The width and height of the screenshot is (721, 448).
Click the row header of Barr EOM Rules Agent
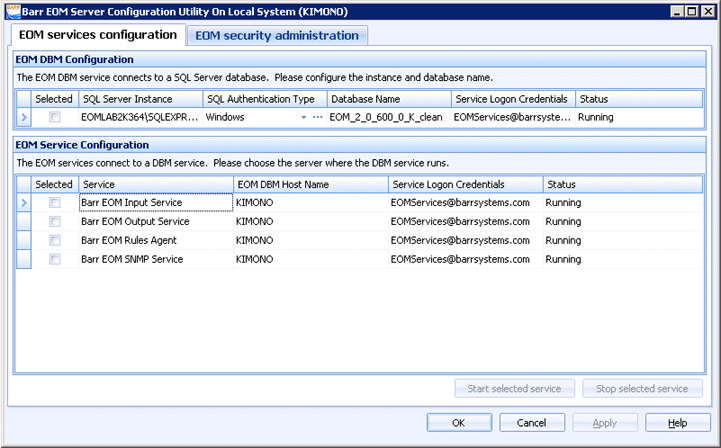pos(24,240)
